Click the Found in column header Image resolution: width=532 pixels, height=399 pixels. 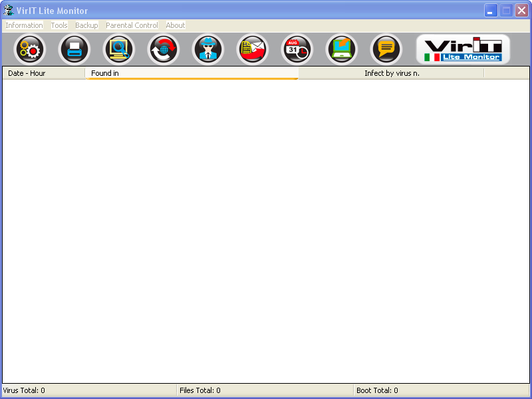point(192,73)
